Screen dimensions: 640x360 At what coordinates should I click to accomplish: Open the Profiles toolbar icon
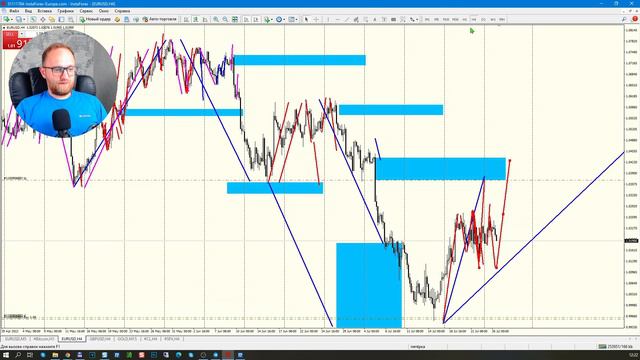[x=19, y=19]
